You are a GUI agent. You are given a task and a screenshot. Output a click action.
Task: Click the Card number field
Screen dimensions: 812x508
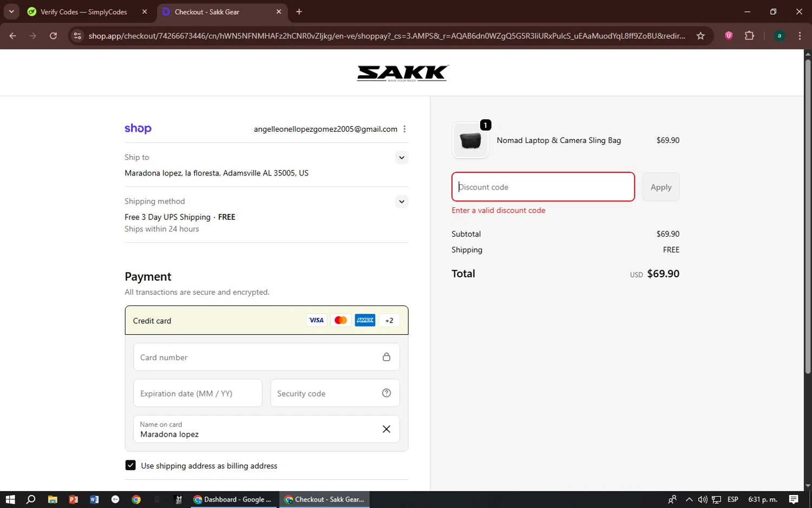266,357
